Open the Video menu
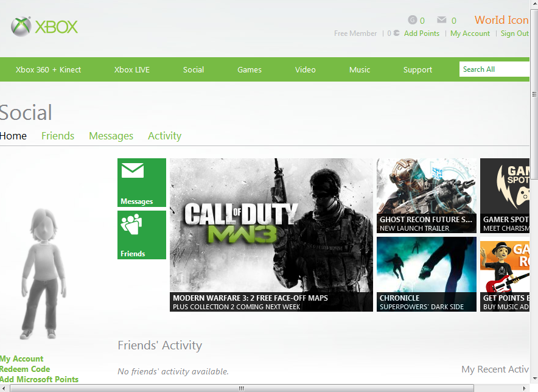The image size is (538, 392). (306, 69)
